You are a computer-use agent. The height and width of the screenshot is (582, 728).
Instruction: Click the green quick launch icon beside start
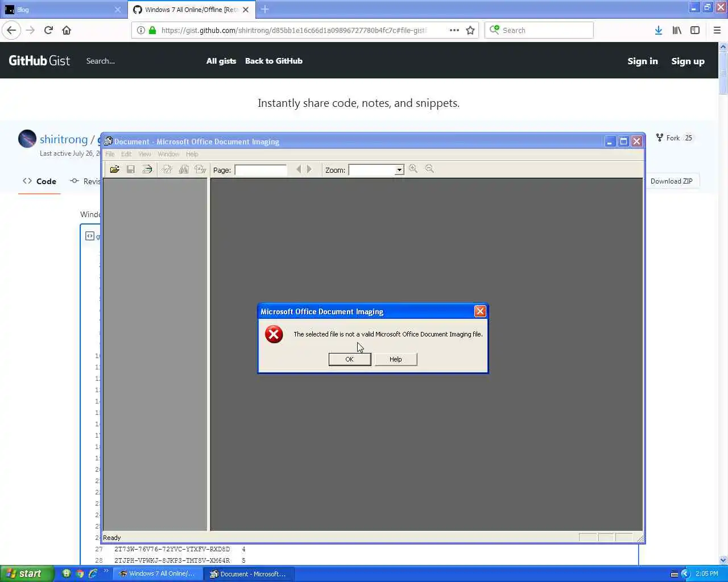tap(67, 573)
